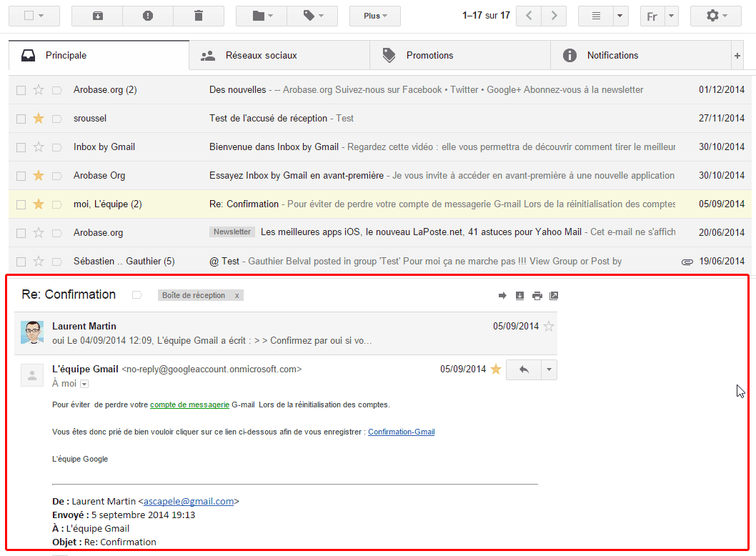The height and width of the screenshot is (556, 756).
Task: Select the Inbox by Gmail message checkbox
Action: [21, 147]
